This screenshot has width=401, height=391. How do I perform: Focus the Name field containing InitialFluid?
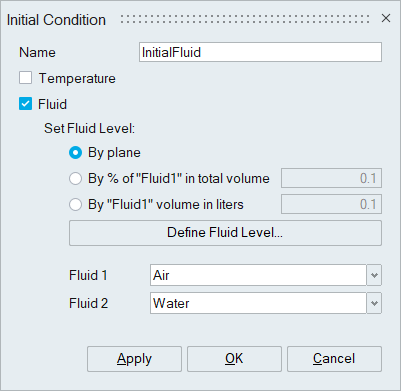[260, 52]
